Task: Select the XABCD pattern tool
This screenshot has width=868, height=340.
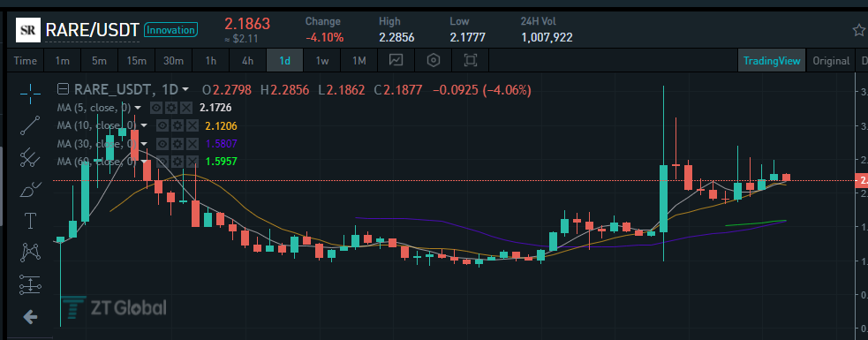Action: click(x=30, y=253)
